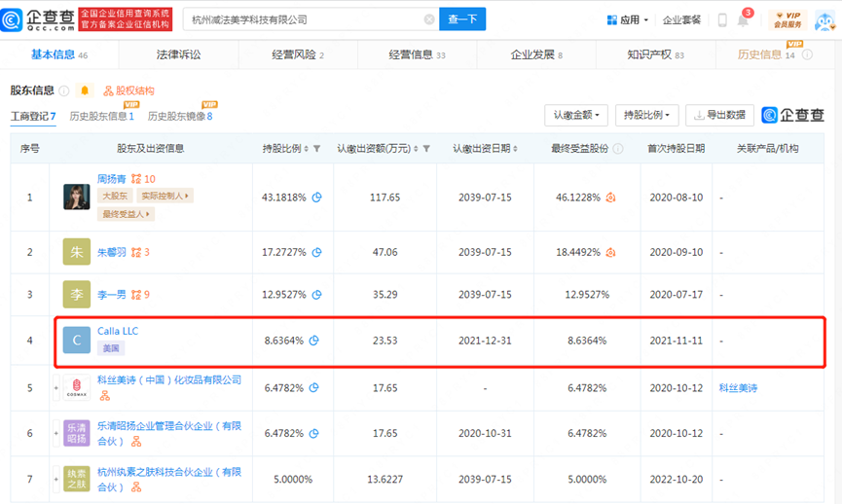
Task: Open the notification bell with badge
Action: (x=744, y=18)
